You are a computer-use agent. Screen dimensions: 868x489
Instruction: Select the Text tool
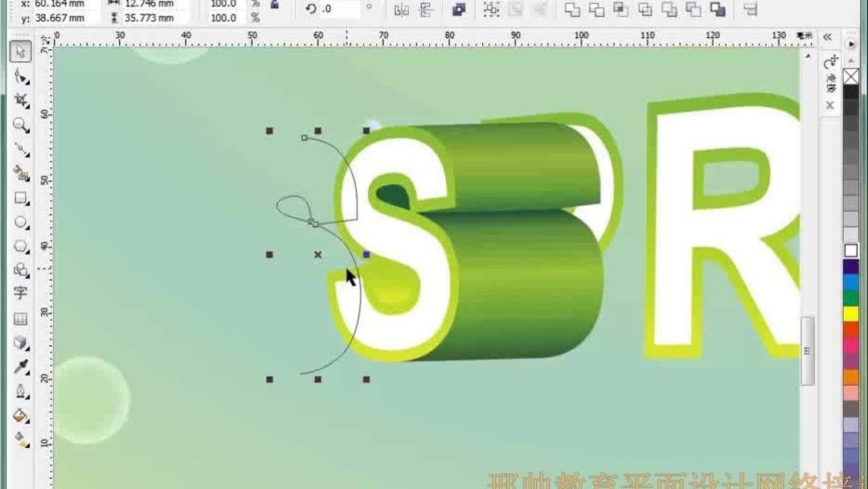[19, 291]
